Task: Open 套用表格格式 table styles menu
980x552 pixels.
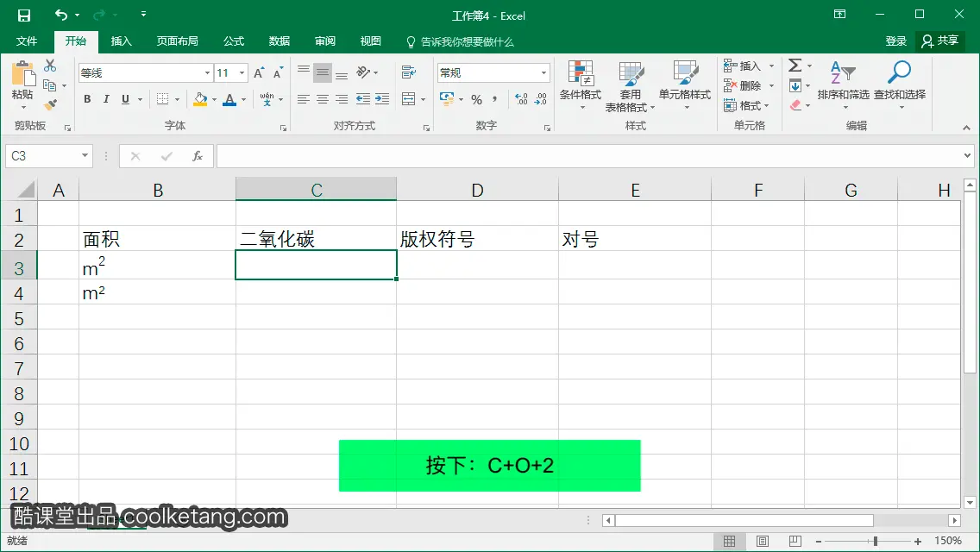Action: click(631, 87)
